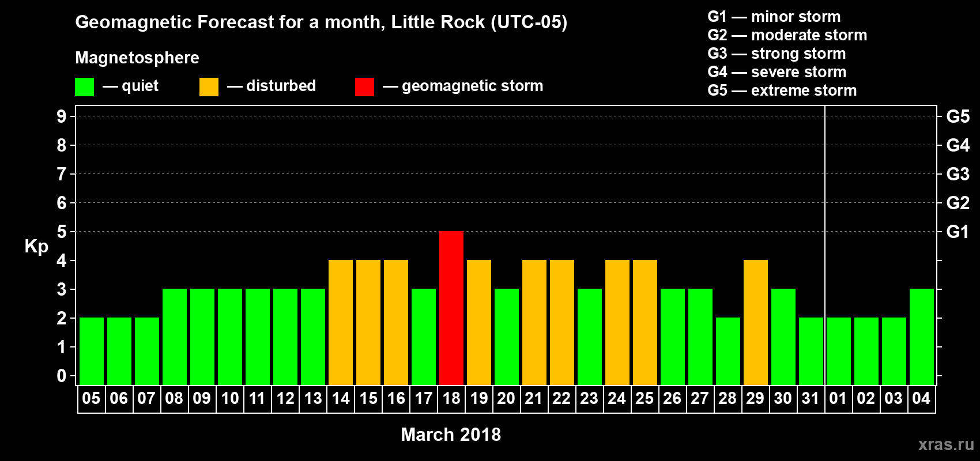Click the Kp value 0 axis label
Screen dimensions: 980x461
click(x=62, y=376)
